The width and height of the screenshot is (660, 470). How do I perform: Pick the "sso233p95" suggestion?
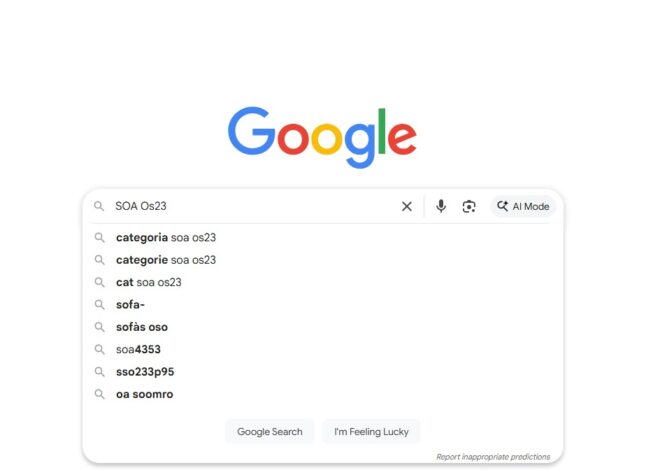point(145,372)
